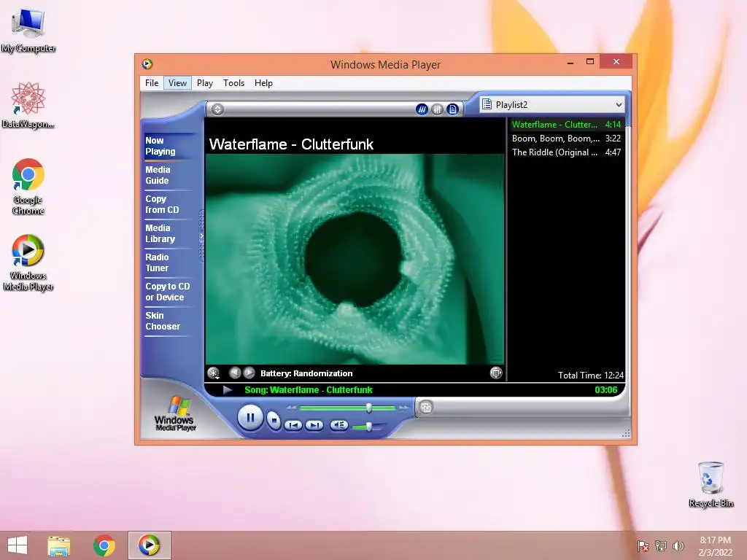Show the equalizer and settings pane

pyautogui.click(x=437, y=109)
